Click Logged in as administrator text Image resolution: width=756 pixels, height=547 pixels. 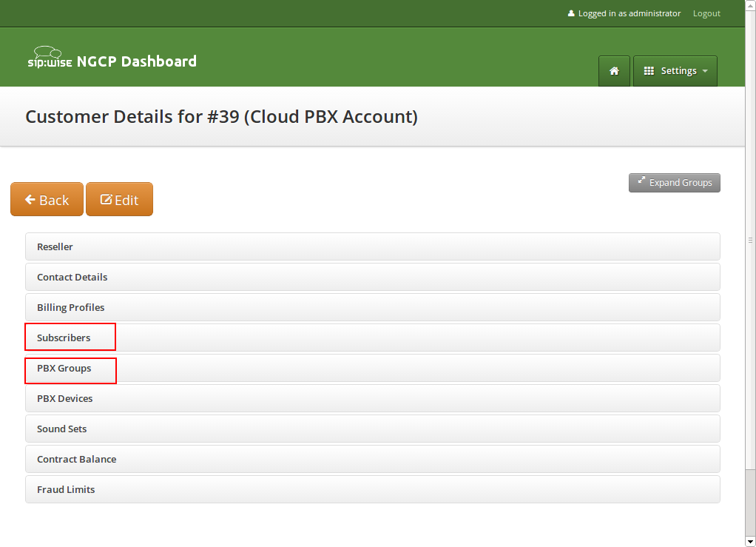point(624,13)
